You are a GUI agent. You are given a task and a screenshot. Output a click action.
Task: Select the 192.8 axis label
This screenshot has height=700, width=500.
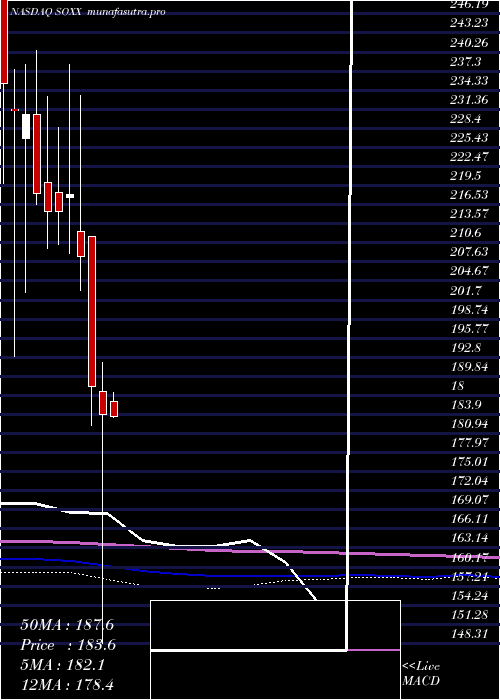[x=466, y=347]
